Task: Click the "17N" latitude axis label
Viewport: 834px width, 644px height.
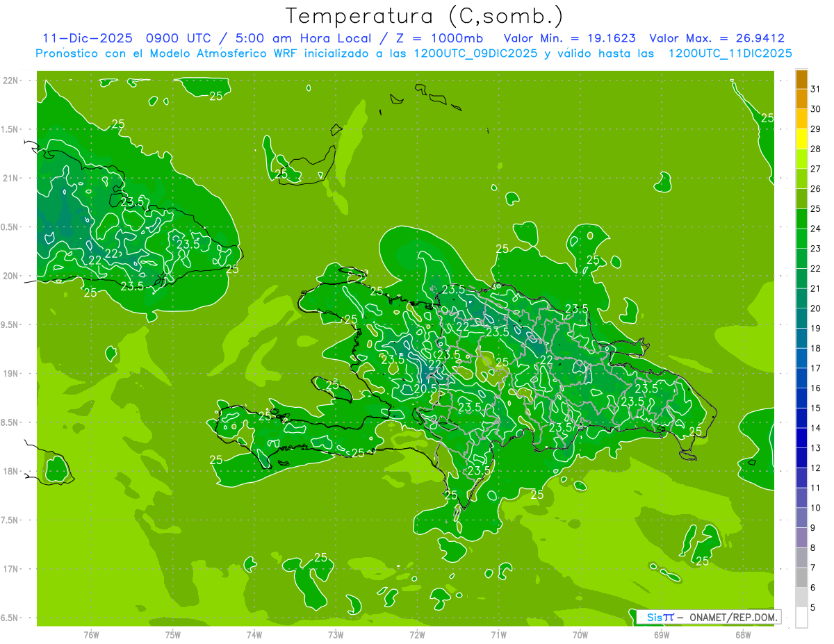Action: (x=11, y=569)
